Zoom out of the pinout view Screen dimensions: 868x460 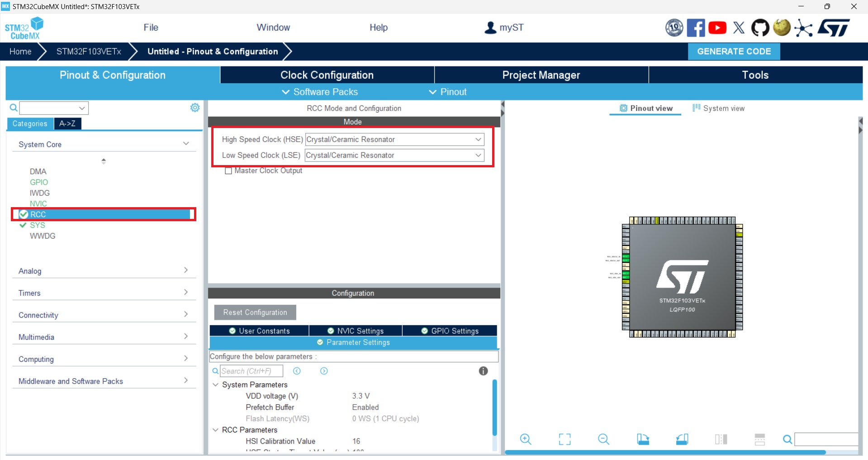[x=603, y=439]
